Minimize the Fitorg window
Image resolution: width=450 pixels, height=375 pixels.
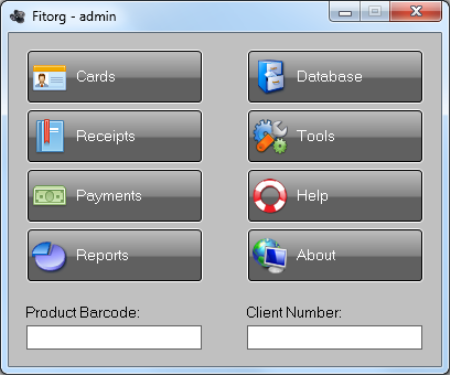(x=345, y=12)
